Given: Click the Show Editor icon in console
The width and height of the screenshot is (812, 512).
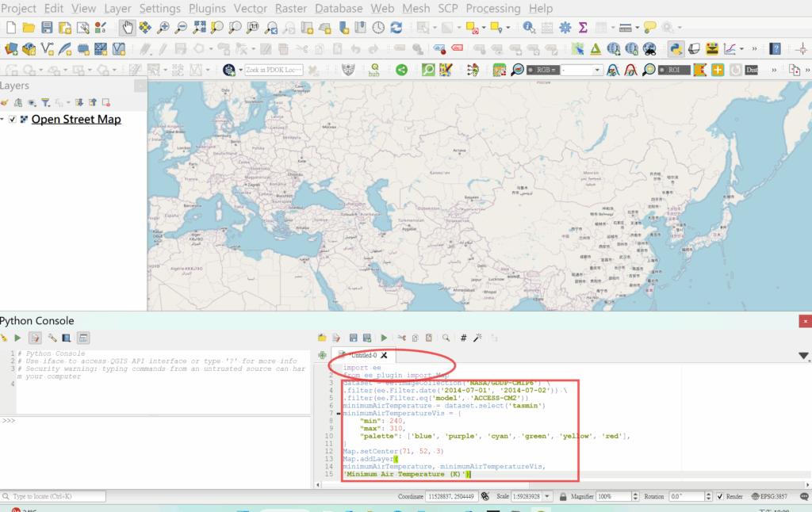Looking at the screenshot, I should [35, 338].
